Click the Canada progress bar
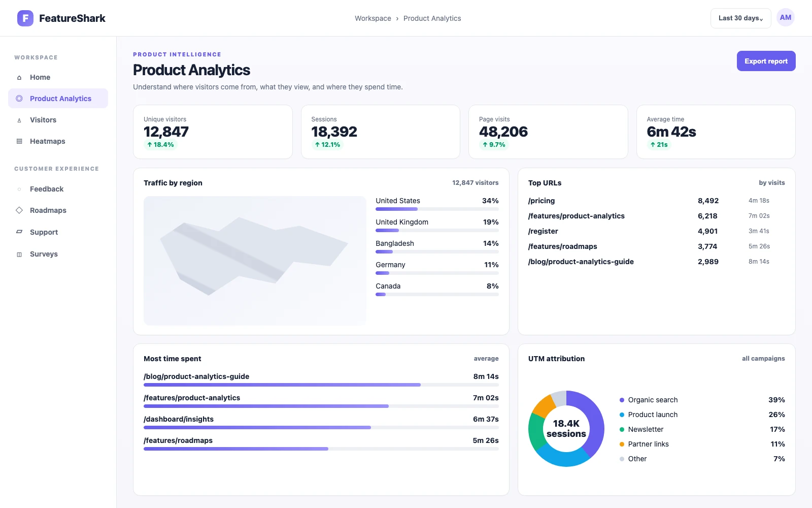This screenshot has height=508, width=812. point(437,294)
